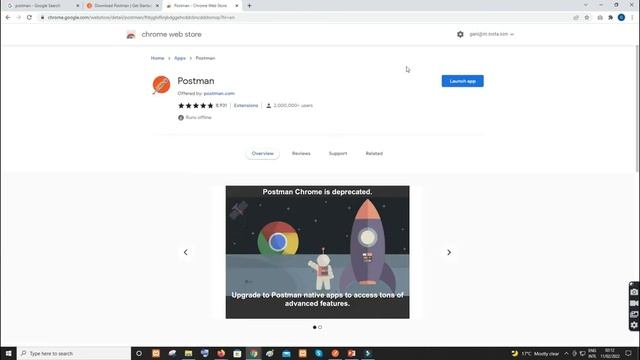
Task: Open the Chrome extensions puzzle icon
Action: click(611, 18)
